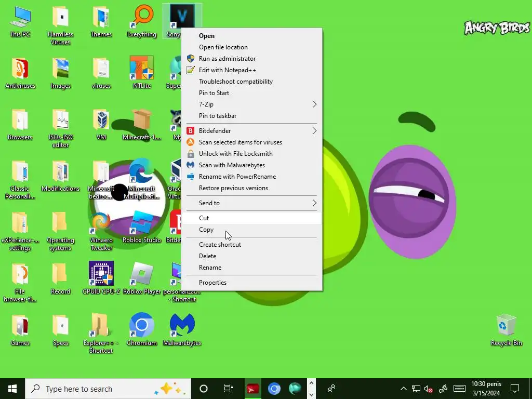Select the ISOs-ISO editor folder
Screen dimensions: 532x399
coord(60,128)
